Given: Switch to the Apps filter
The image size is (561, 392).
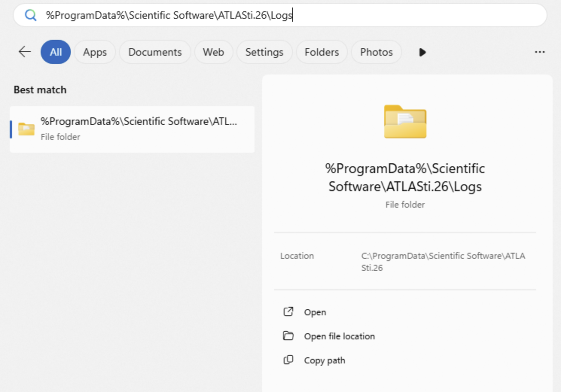Looking at the screenshot, I should 95,52.
